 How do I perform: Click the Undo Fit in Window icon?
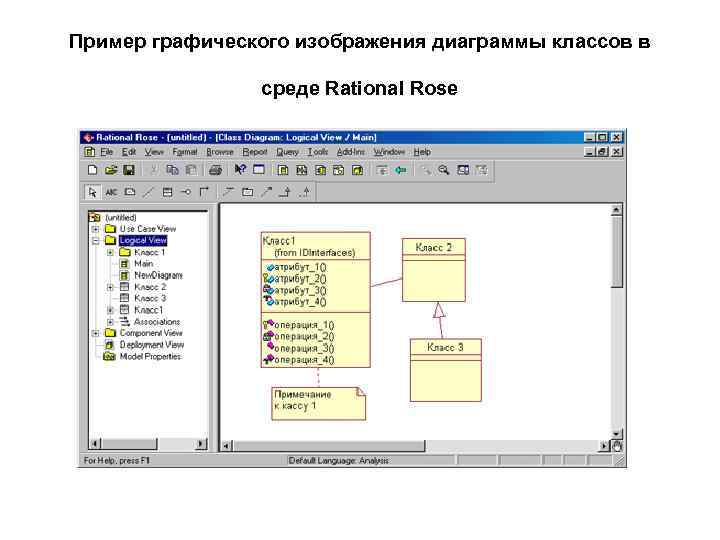[481, 170]
